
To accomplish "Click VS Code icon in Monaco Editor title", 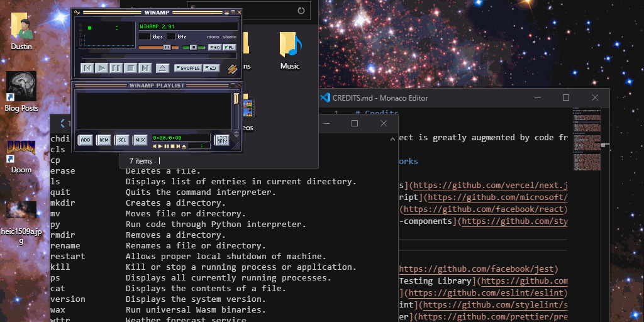I will coord(325,97).
